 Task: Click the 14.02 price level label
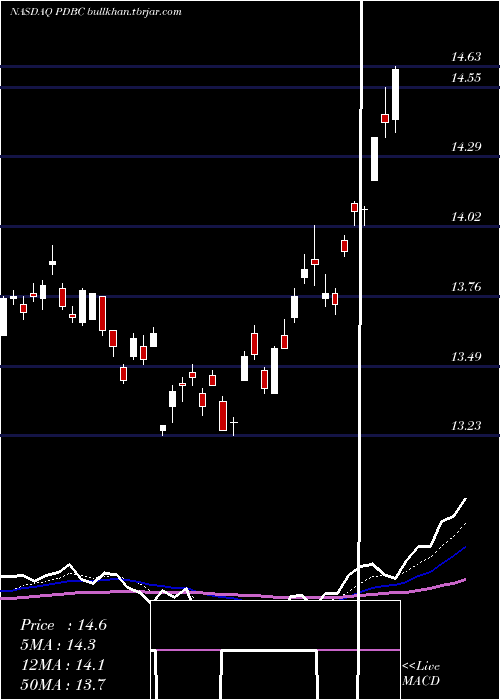(x=466, y=217)
